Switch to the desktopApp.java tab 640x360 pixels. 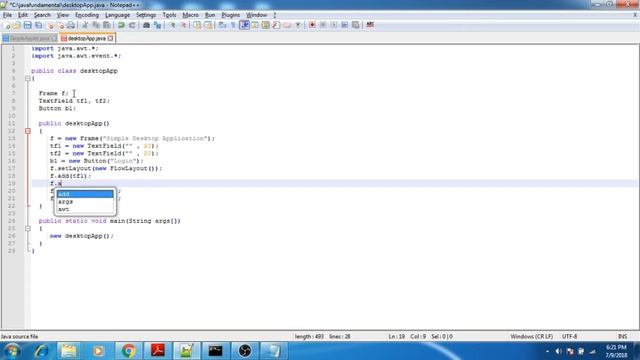click(x=87, y=38)
